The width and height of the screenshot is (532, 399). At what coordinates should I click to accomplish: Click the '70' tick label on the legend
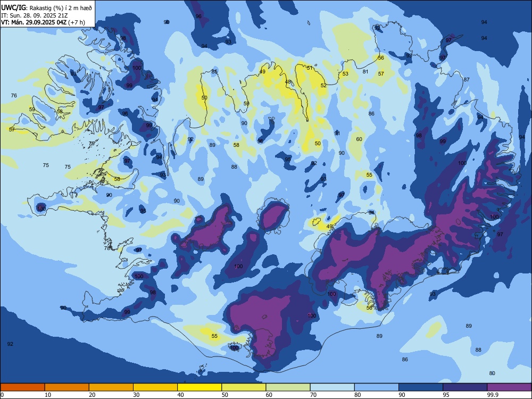(313, 395)
